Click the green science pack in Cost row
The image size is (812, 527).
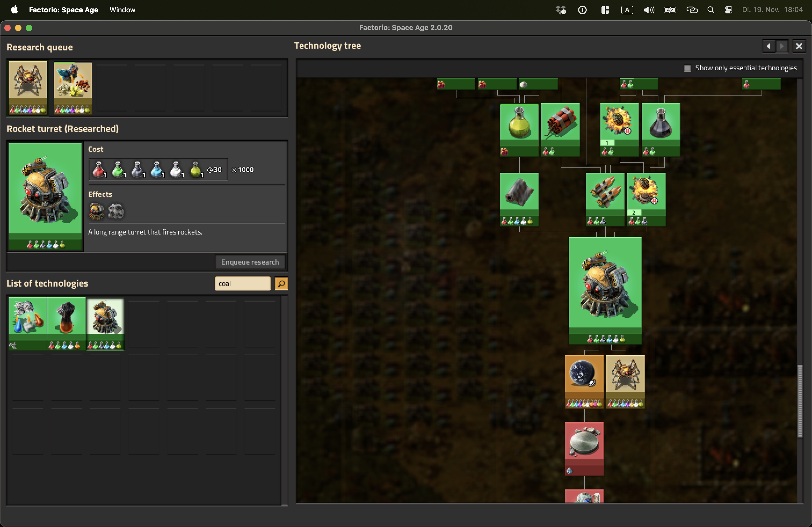[118, 169]
